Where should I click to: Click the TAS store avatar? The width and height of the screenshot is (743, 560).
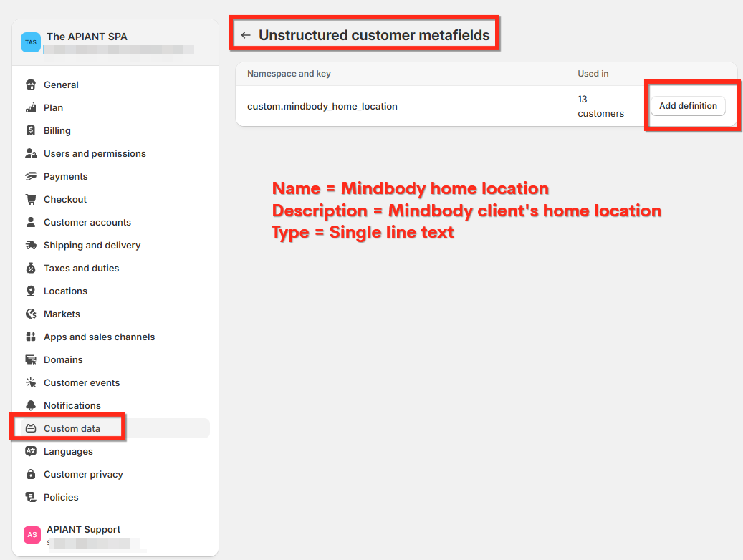click(x=31, y=42)
